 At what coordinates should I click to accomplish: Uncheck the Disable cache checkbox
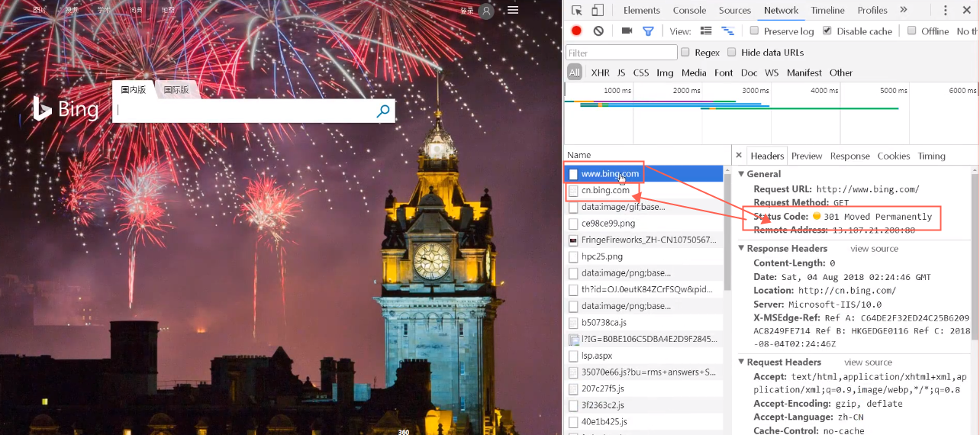827,31
